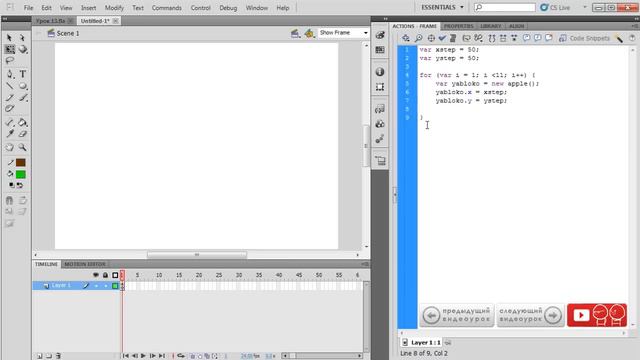Select the 3D Rotation tool
The height and width of the screenshot is (360, 640).
pyautogui.click(x=23, y=49)
